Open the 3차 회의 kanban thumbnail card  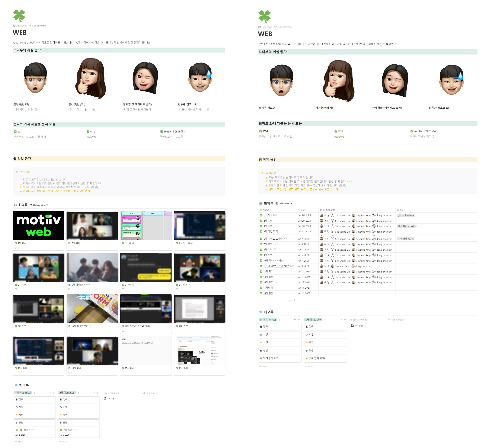pyautogui.click(x=146, y=230)
